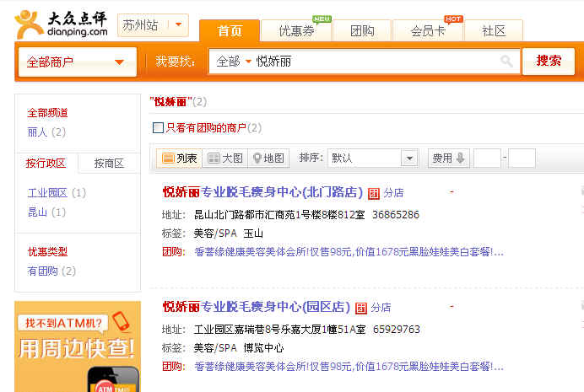The width and height of the screenshot is (584, 392).
Task: Switch to 大图 large image view
Action: [225, 158]
